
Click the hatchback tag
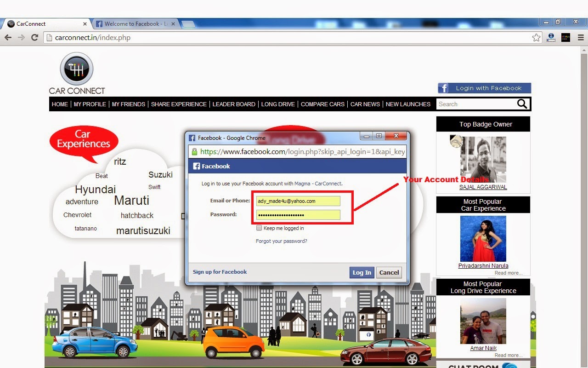click(137, 215)
